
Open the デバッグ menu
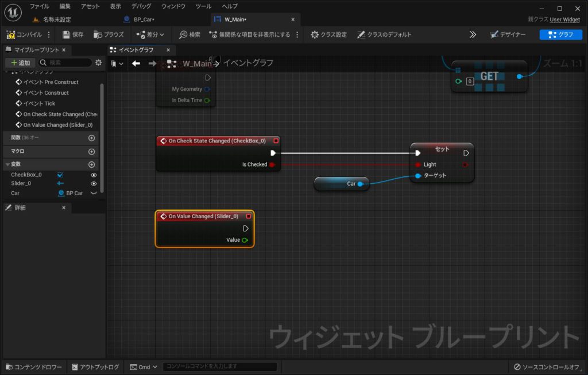(x=141, y=6)
